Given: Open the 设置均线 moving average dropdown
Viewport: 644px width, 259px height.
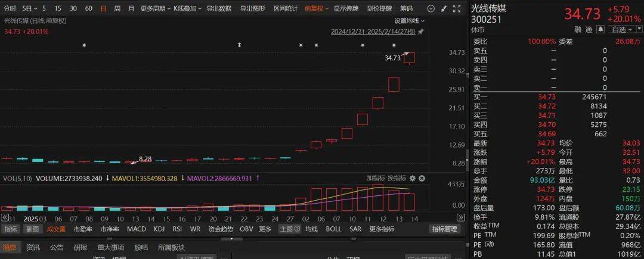Looking at the screenshot, I should point(409,20).
